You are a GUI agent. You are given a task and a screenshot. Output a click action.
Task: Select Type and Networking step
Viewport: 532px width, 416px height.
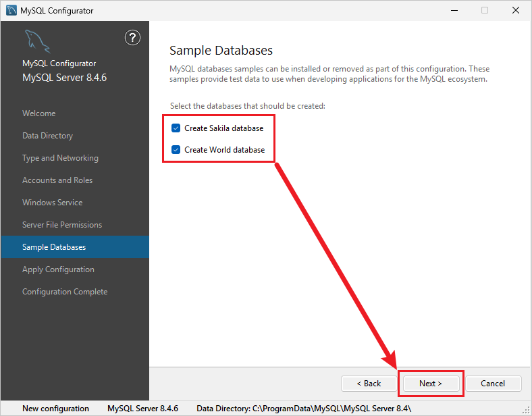(x=60, y=158)
